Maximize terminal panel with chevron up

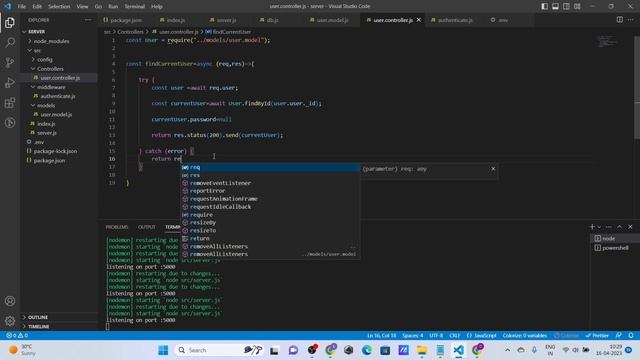click(x=619, y=227)
